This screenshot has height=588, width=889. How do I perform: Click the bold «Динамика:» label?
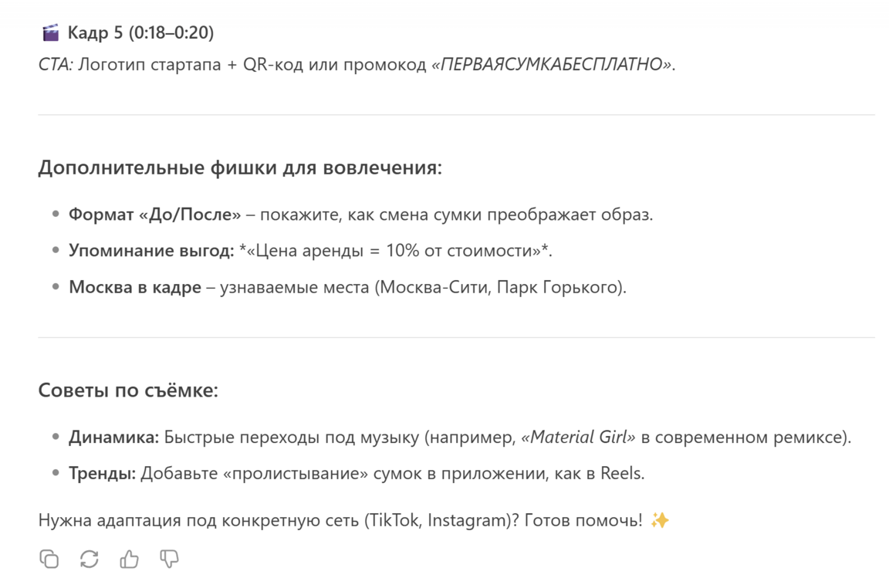click(113, 438)
